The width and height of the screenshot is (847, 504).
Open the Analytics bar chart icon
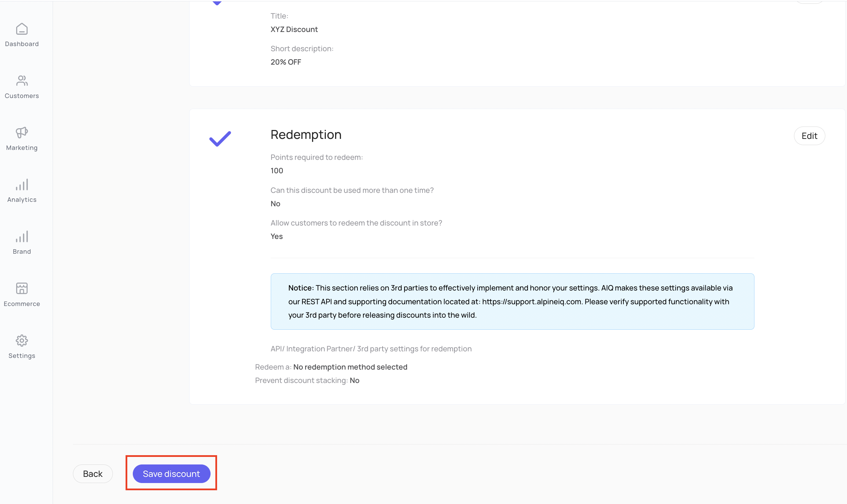point(22,185)
